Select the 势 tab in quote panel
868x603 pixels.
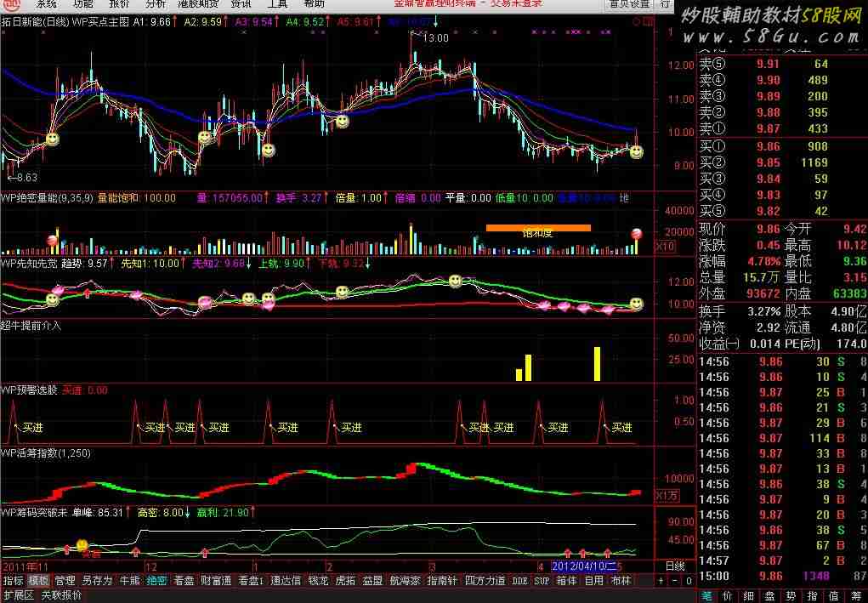point(791,596)
